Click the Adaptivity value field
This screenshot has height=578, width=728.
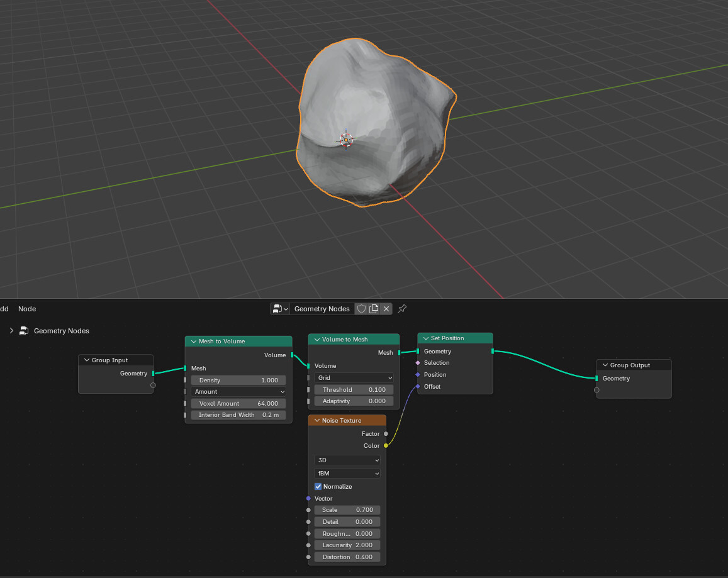(x=354, y=401)
